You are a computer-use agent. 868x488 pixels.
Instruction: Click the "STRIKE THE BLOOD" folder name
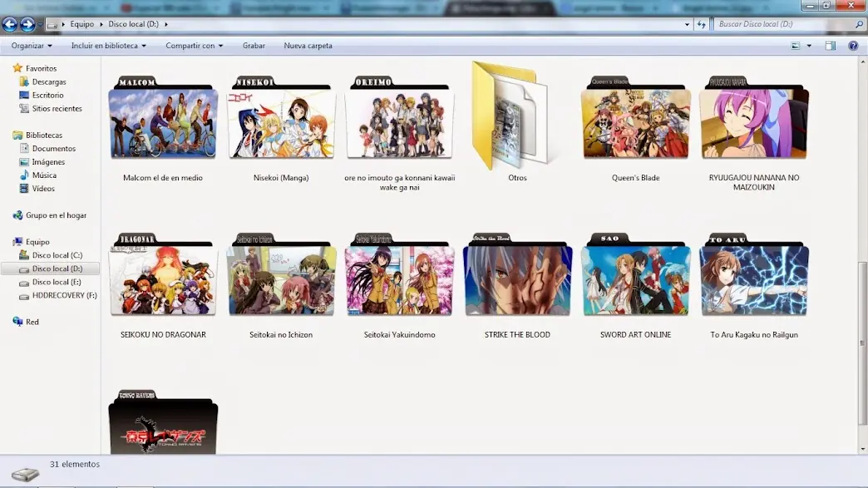pyautogui.click(x=518, y=335)
